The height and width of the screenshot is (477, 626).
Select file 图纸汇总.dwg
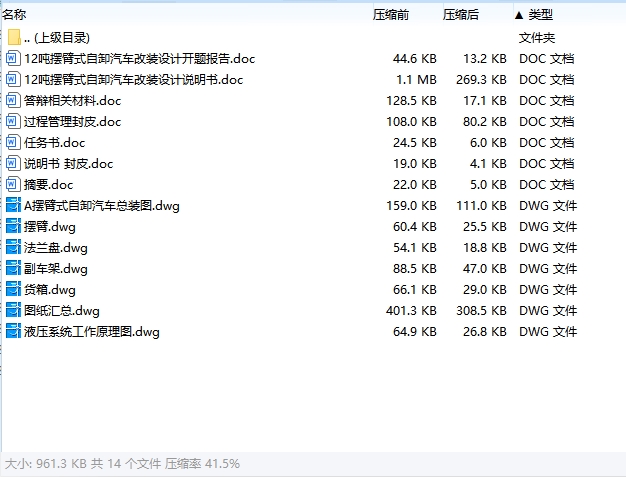coord(61,311)
